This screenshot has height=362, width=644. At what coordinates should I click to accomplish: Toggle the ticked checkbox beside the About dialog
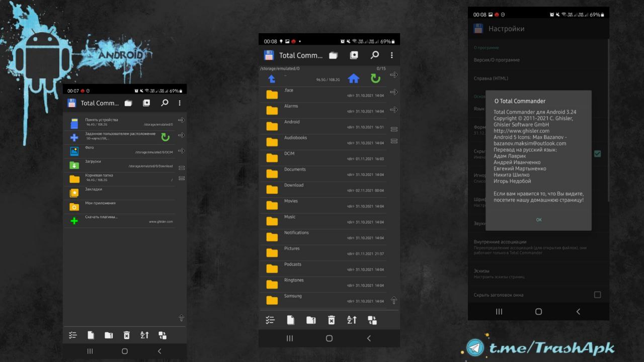[x=597, y=154]
